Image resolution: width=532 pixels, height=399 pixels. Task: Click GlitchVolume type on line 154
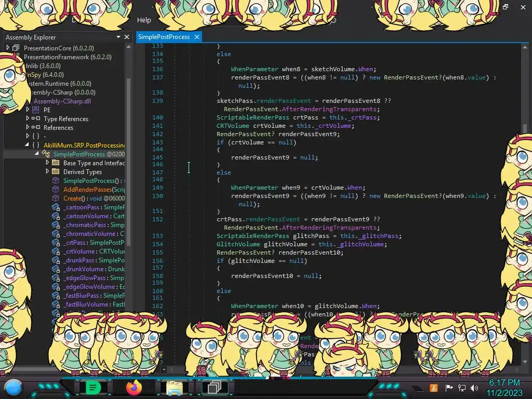(x=238, y=244)
